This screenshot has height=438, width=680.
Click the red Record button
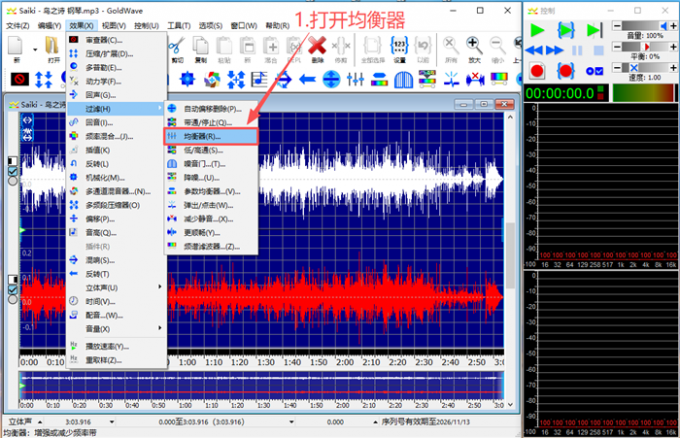537,70
